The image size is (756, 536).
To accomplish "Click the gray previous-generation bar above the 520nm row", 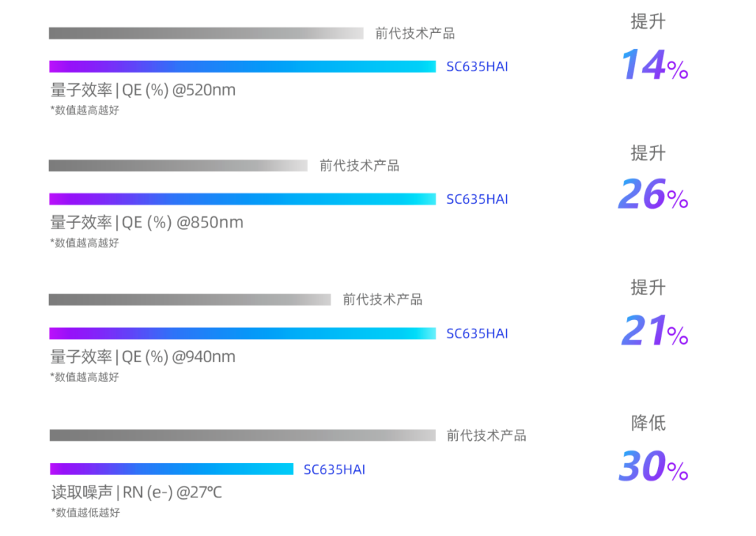I will 206,33.
